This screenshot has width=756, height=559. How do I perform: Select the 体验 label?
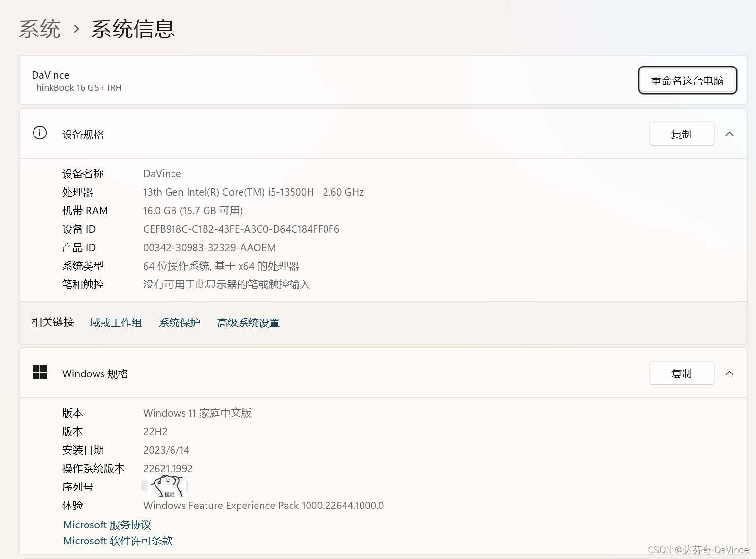(72, 506)
